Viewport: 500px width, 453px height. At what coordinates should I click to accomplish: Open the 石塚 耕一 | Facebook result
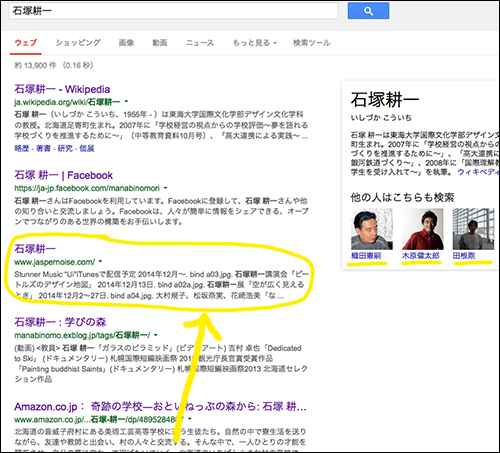tap(64, 175)
